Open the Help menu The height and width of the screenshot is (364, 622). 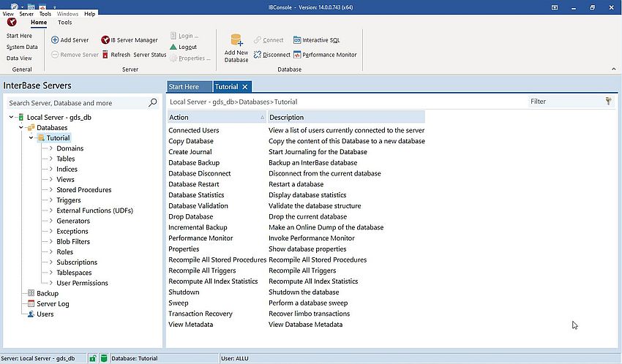point(90,14)
